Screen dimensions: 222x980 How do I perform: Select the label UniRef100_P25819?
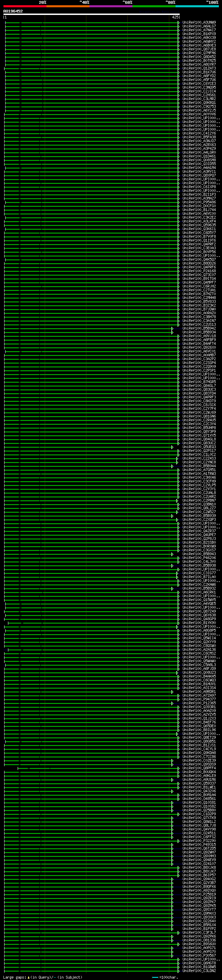pos(199,894)
